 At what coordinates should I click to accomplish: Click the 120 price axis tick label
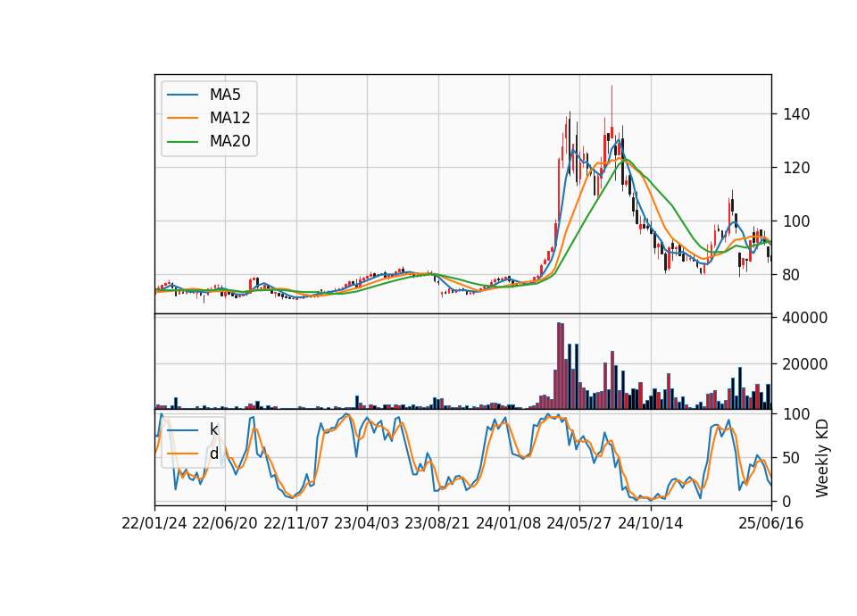pos(795,168)
